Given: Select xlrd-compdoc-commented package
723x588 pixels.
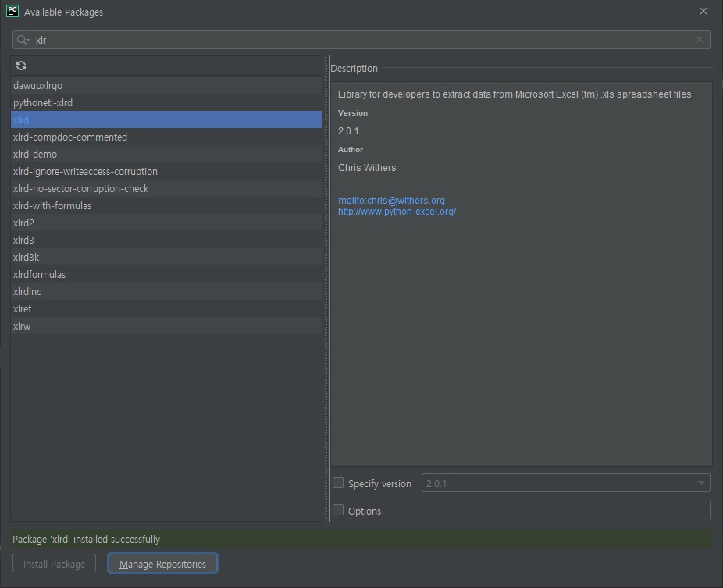Looking at the screenshot, I should pos(166,137).
